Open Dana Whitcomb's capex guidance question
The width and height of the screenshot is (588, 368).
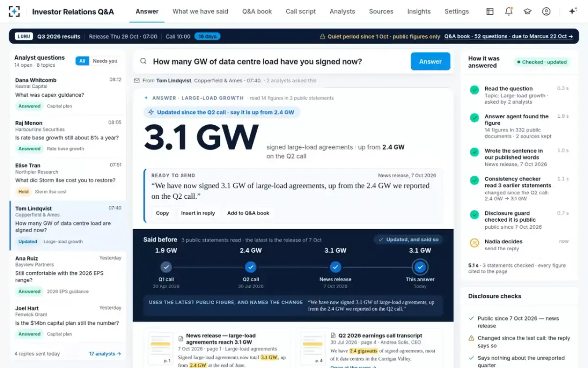coord(68,93)
